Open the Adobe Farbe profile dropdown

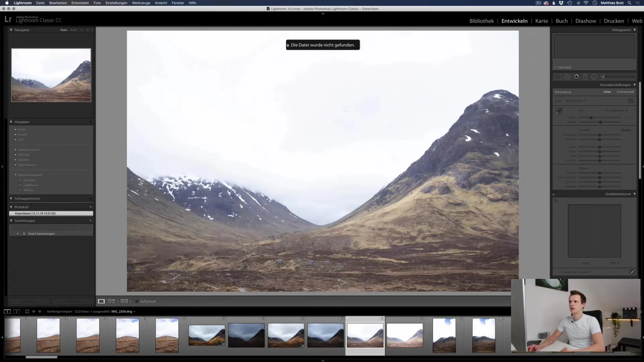click(x=576, y=101)
